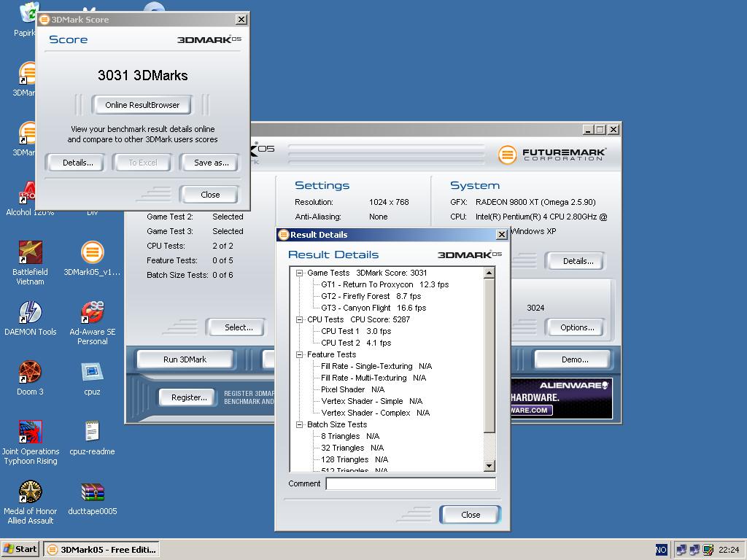The width and height of the screenshot is (747, 560).
Task: Open the Alcohol 120% desktop shortcut
Action: point(28,199)
